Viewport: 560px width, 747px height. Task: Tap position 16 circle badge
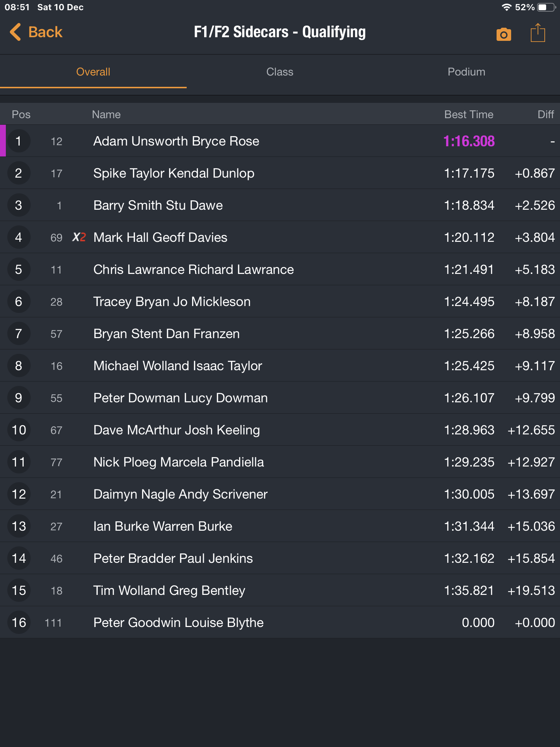click(x=19, y=623)
